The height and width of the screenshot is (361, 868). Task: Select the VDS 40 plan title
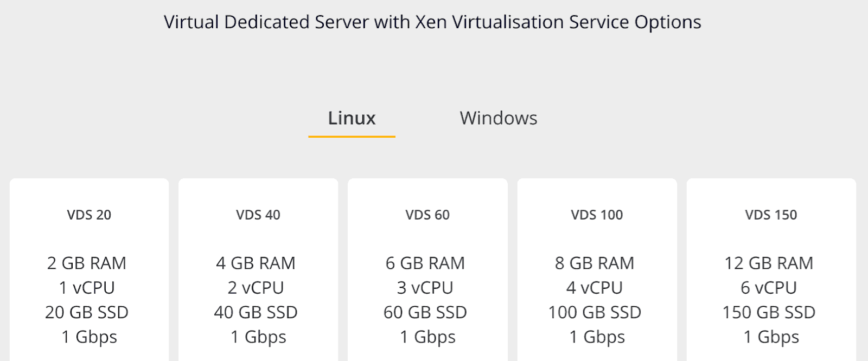click(258, 215)
